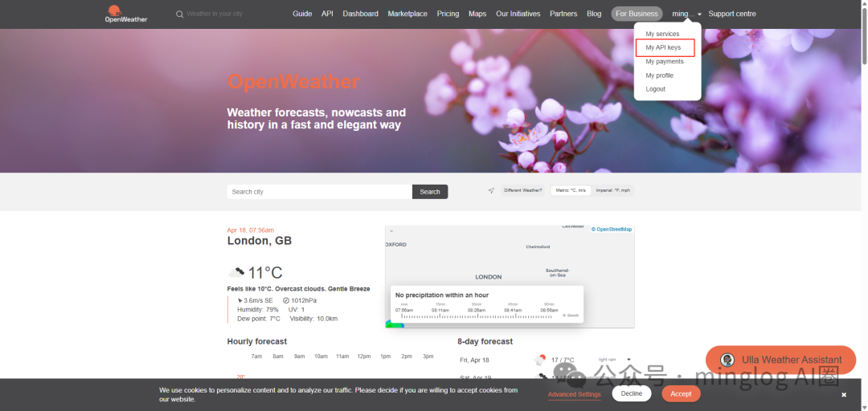Open the OpenStreetMap attribution link
Image resolution: width=868 pixels, height=411 pixels.
(x=613, y=229)
